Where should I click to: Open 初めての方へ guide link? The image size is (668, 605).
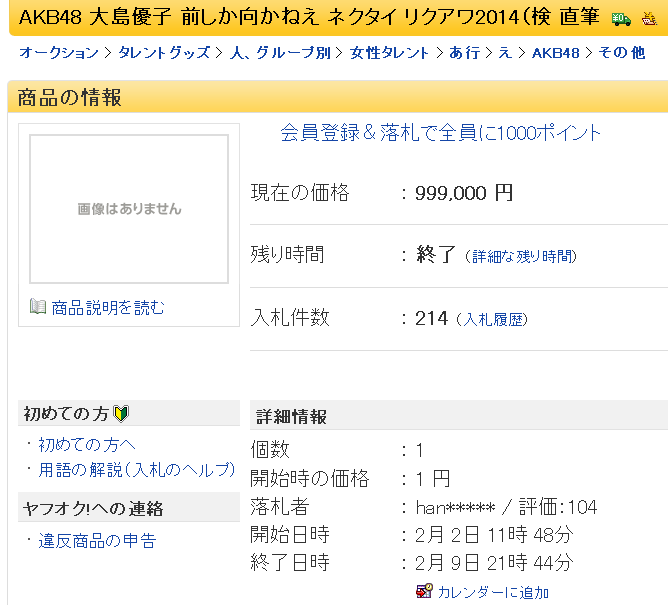click(x=87, y=444)
